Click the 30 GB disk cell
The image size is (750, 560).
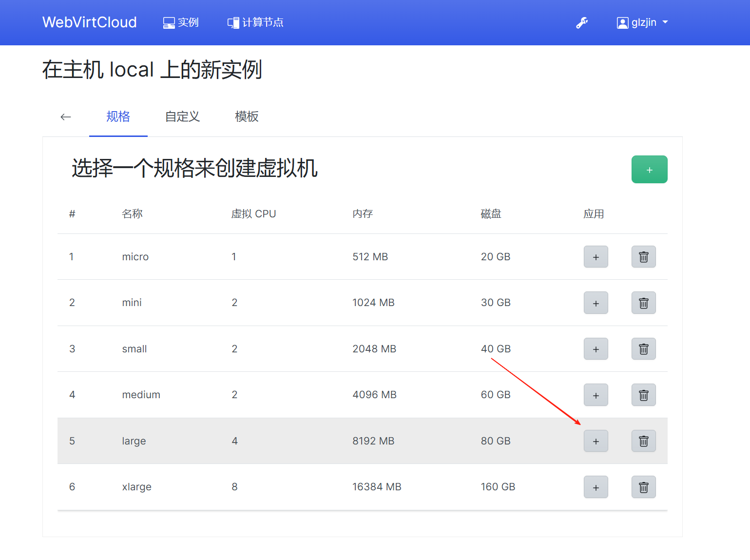point(496,303)
